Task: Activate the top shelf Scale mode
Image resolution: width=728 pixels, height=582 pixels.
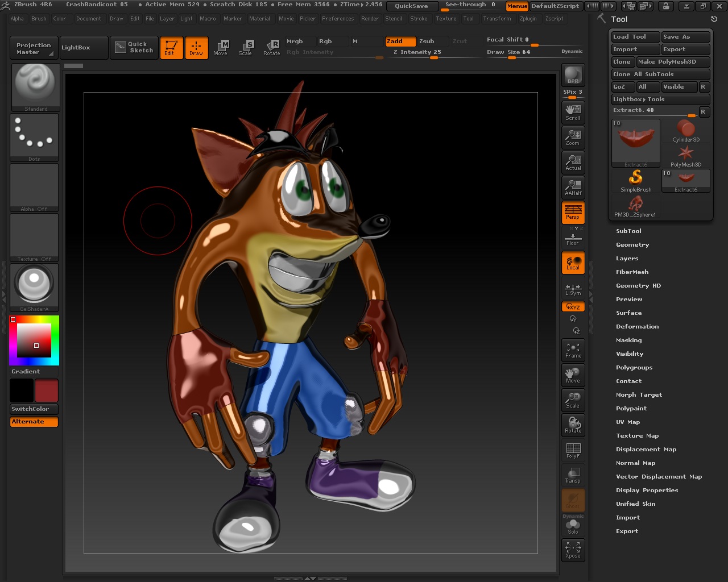Action: tap(246, 48)
